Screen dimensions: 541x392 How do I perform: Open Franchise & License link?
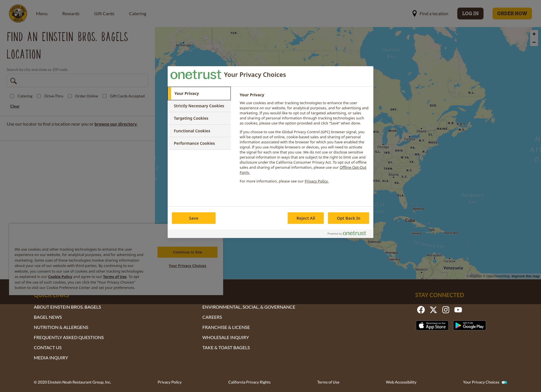(x=226, y=327)
